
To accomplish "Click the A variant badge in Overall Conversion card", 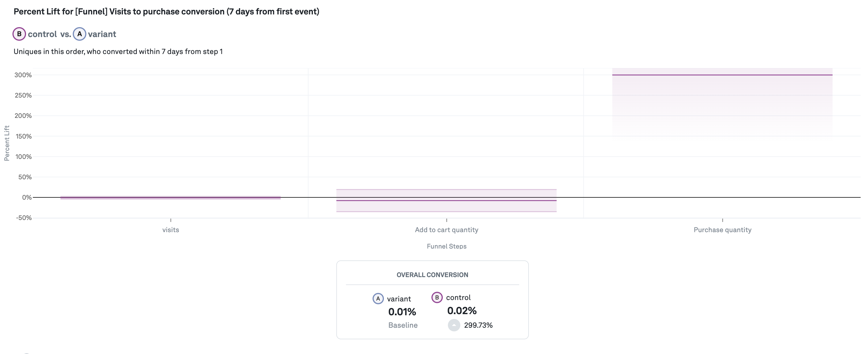I will click(378, 299).
